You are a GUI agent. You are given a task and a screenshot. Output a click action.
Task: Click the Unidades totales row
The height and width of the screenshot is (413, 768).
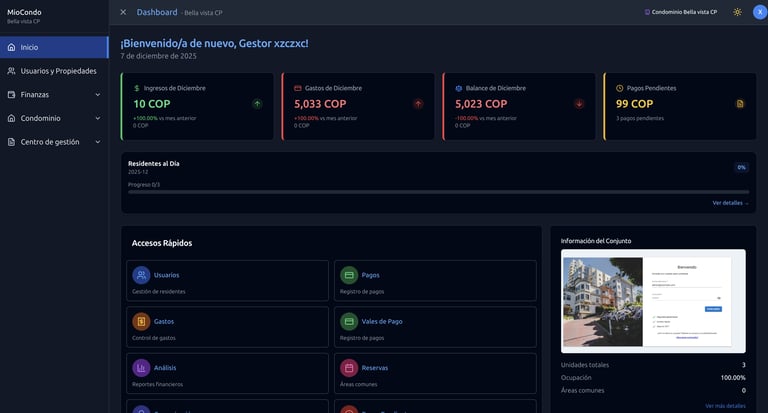pyautogui.click(x=653, y=365)
